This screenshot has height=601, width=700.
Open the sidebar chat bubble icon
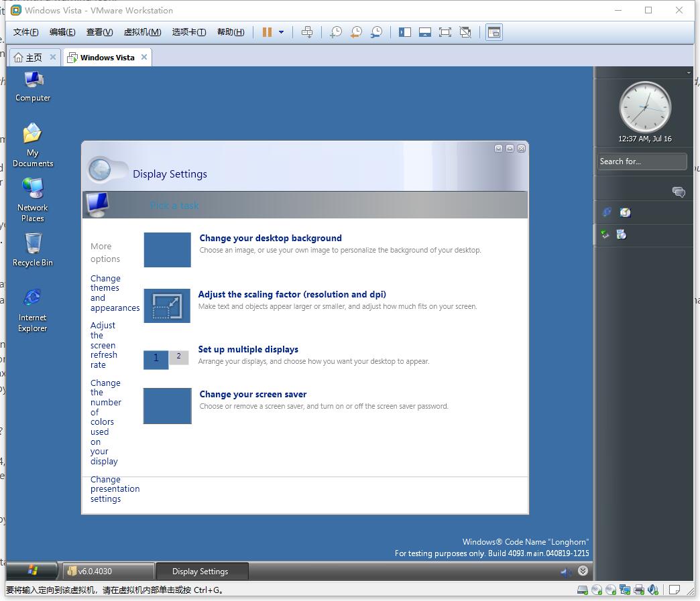679,192
